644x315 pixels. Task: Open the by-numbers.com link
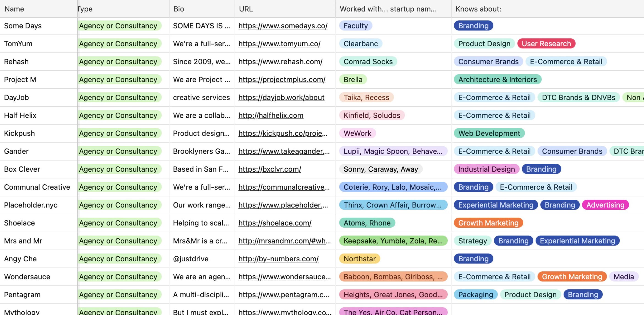tap(278, 259)
